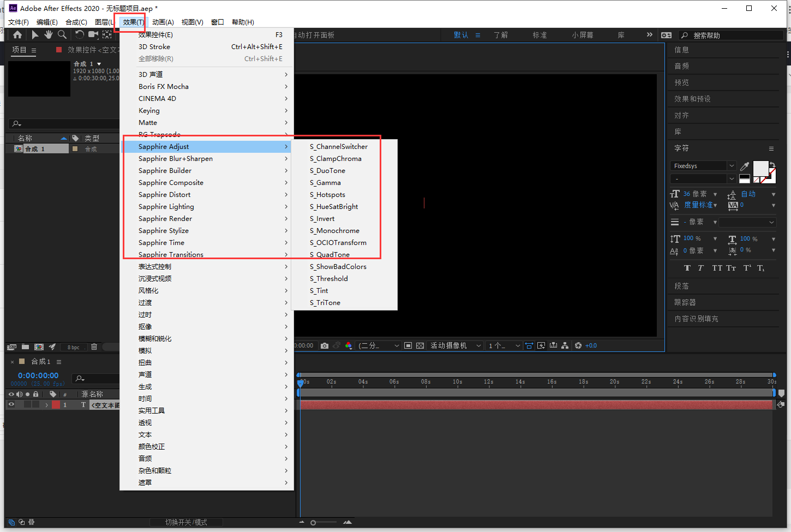This screenshot has height=532, width=791.
Task: Click the Home icon in toolbar
Action: 17,35
